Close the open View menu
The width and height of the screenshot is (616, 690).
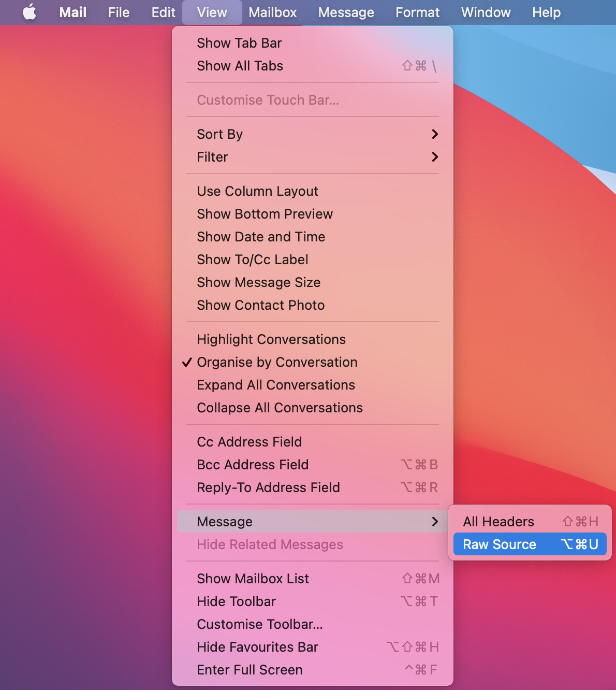[x=212, y=12]
